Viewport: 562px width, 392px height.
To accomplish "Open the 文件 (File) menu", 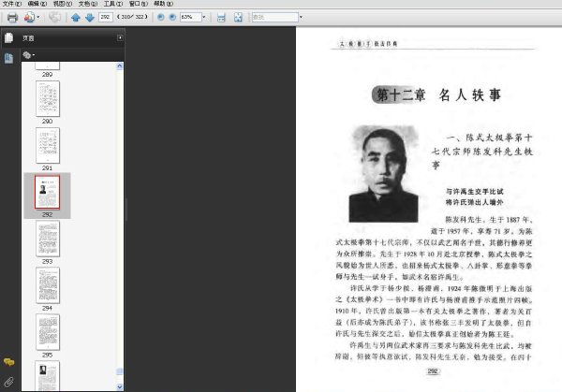I will [12, 4].
